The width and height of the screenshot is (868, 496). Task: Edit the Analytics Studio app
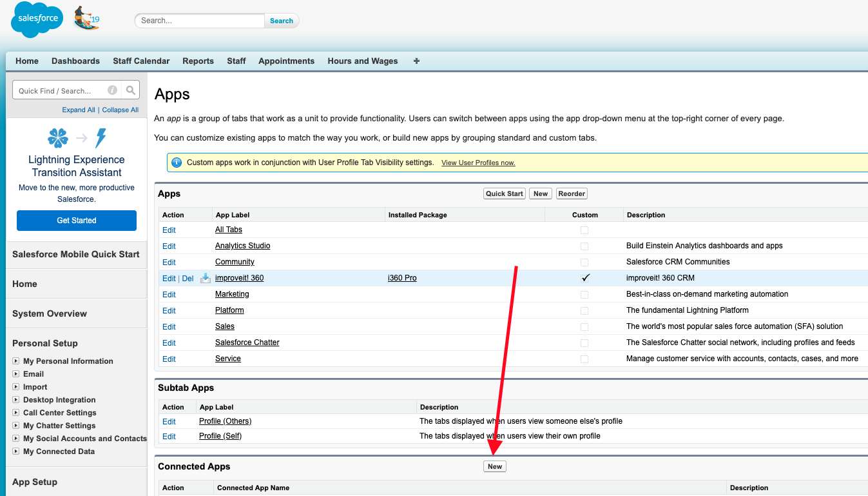coord(169,246)
